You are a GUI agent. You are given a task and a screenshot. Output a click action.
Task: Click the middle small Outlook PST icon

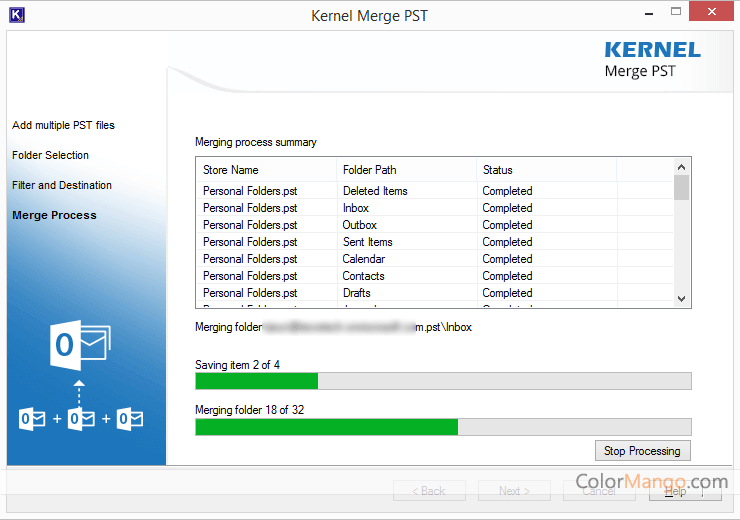(81, 418)
